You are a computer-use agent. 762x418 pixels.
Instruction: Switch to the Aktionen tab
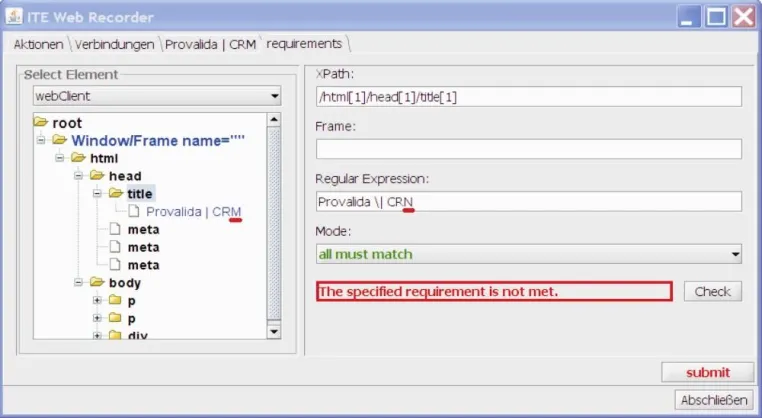coord(38,44)
